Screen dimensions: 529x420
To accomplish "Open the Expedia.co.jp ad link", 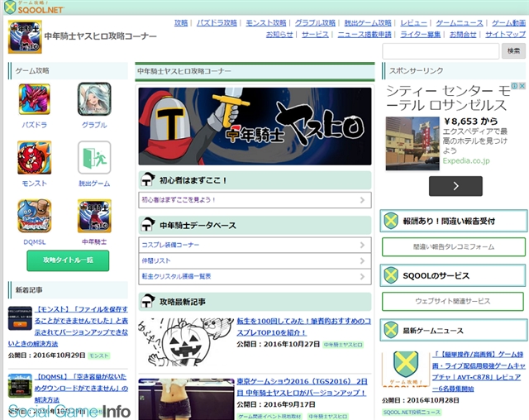I will (466, 161).
